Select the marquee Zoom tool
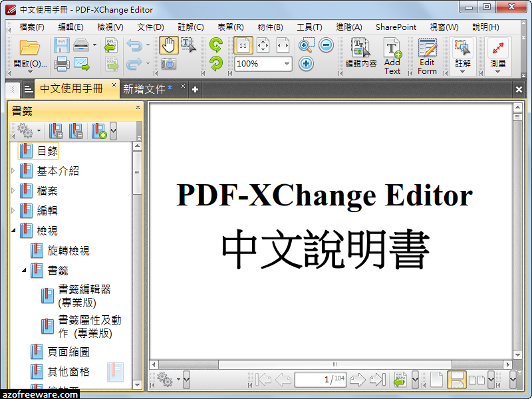The height and width of the screenshot is (399, 532). point(306,45)
